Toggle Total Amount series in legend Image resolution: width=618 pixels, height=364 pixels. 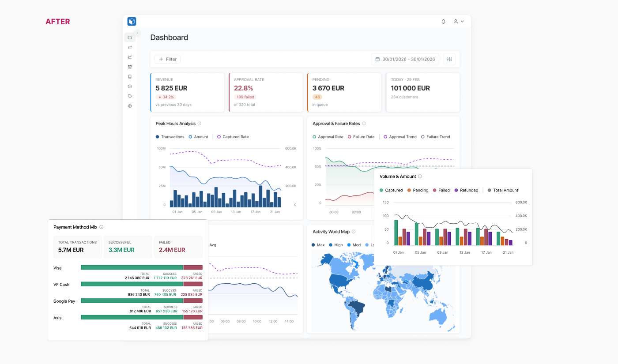click(503, 190)
